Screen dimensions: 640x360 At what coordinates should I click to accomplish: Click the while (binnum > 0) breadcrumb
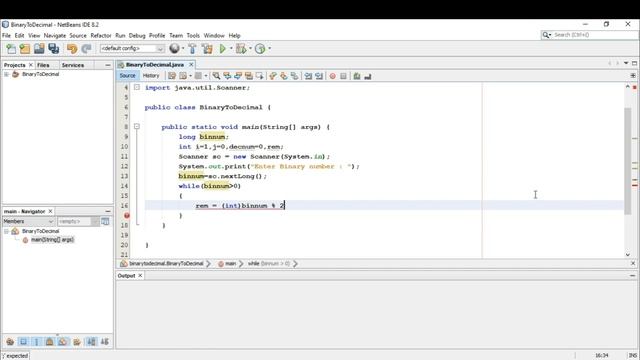[x=269, y=264]
